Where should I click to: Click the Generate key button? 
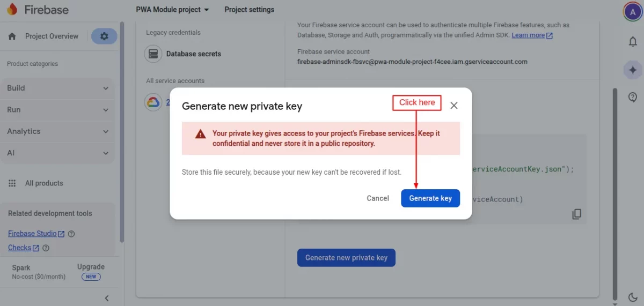[x=430, y=198]
